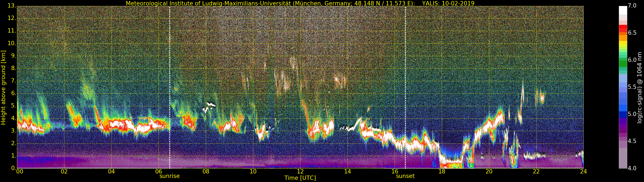Click the 'Time [UTC]' axis label

click(x=300, y=178)
